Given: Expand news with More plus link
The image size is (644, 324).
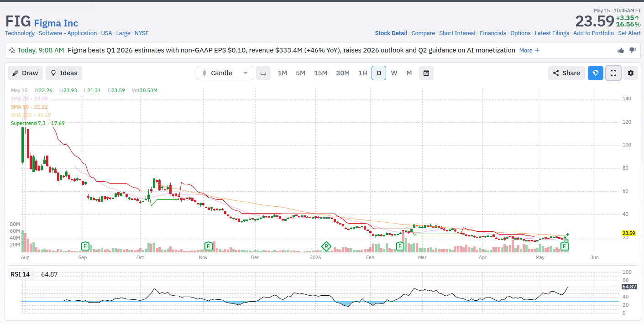Looking at the screenshot, I should [x=529, y=50].
